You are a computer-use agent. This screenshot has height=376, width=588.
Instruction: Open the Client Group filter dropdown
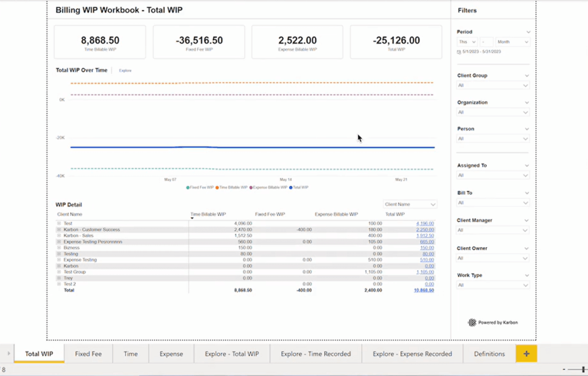coord(493,86)
